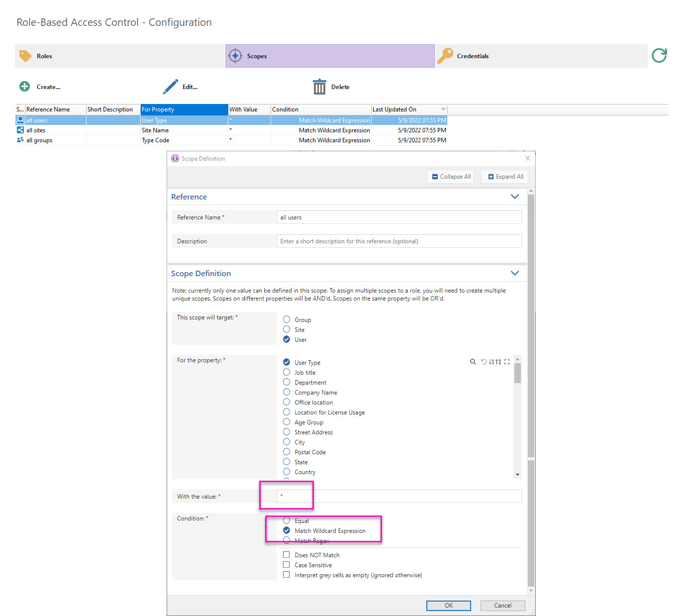The image size is (685, 616).
Task: Select the Roles tab tag icon
Action: pyautogui.click(x=25, y=56)
